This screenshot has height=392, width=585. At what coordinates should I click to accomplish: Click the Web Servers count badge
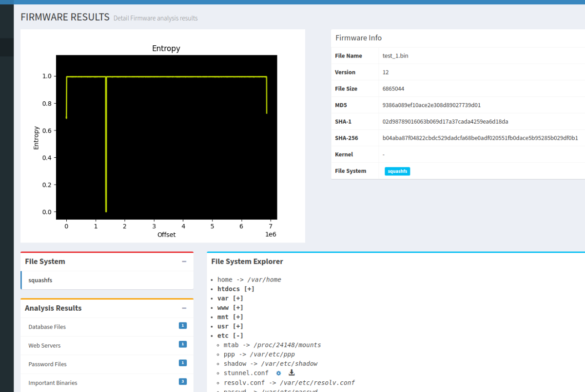[183, 344]
